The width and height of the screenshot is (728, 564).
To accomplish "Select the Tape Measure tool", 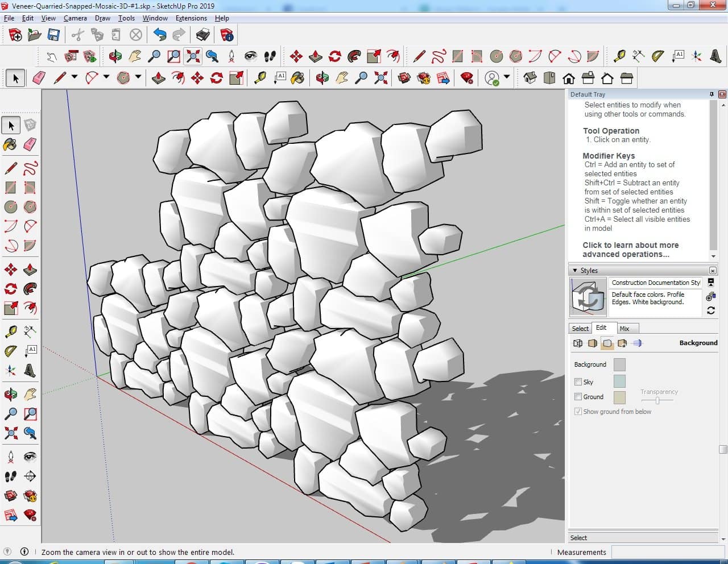I will pyautogui.click(x=10, y=331).
